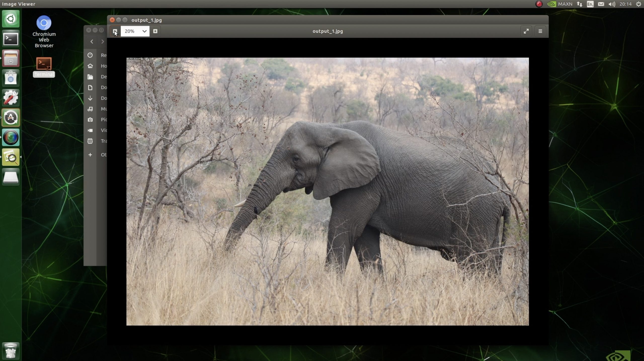The image size is (644, 361).
Task: Open the En keyboard language indicator
Action: click(590, 4)
